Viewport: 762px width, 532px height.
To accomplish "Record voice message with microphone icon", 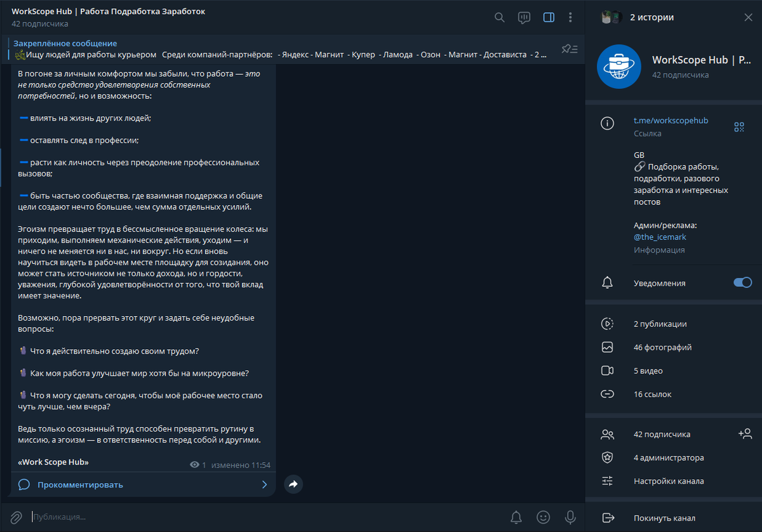I will (570, 517).
